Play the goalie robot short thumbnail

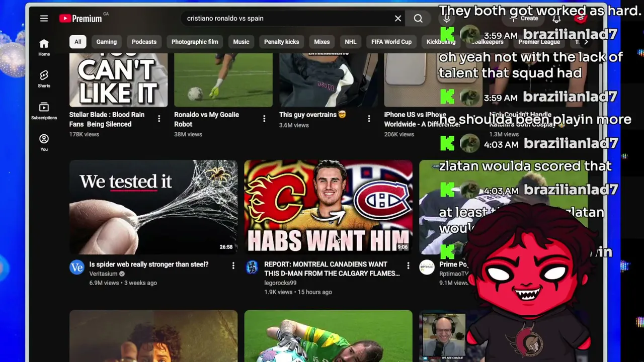223,79
